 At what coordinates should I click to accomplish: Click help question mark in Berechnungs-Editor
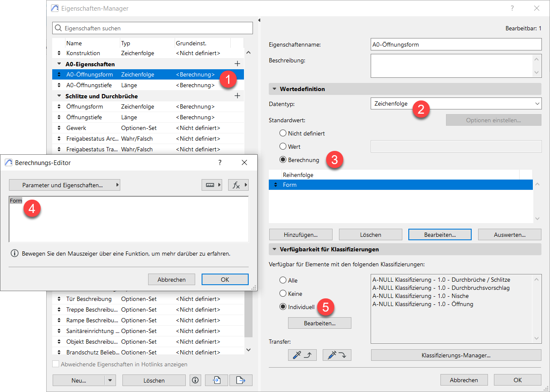tap(220, 162)
